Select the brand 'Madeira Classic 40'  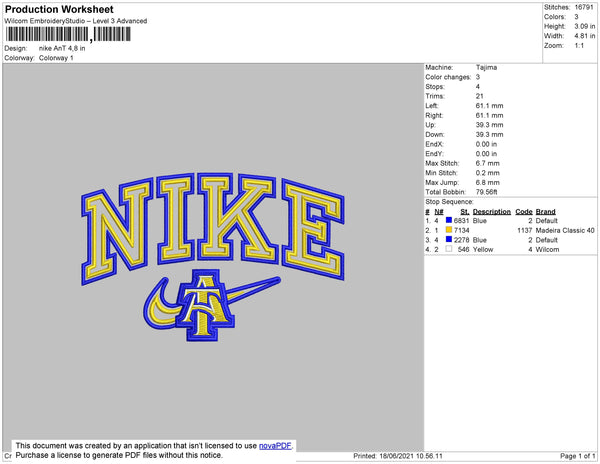pyautogui.click(x=565, y=230)
